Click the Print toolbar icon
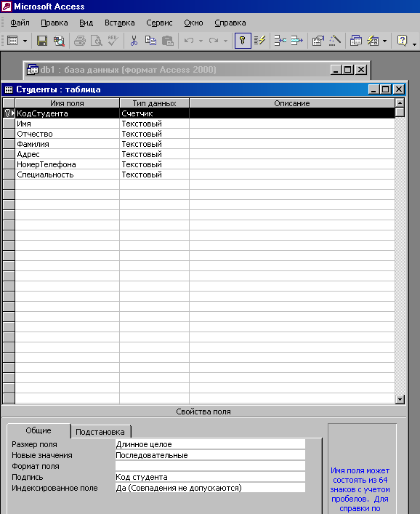The image size is (420, 514). (80, 41)
